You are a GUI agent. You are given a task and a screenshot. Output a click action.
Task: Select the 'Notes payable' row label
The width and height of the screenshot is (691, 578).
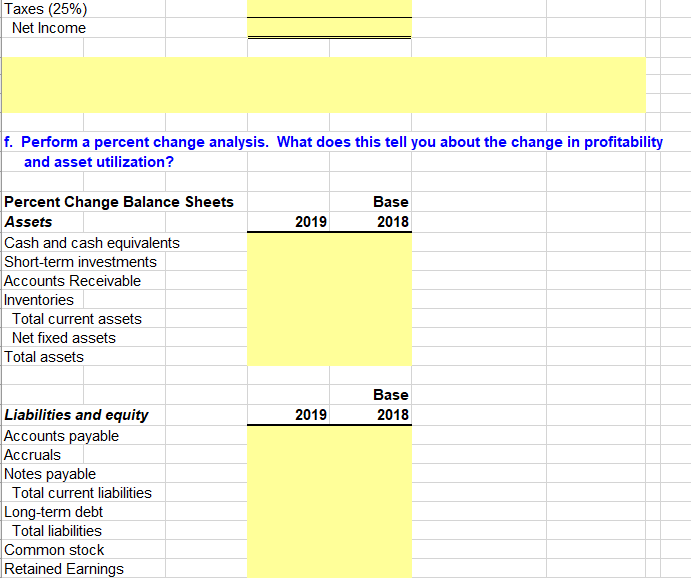tap(50, 474)
